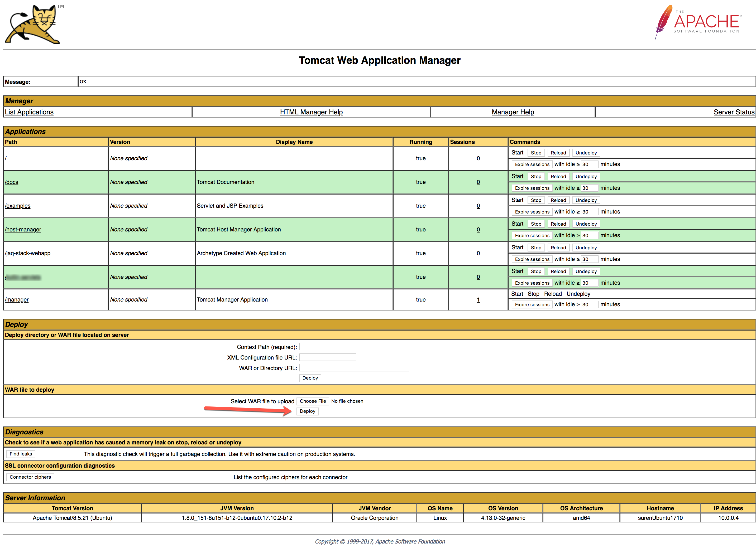This screenshot has width=756, height=548.
Task: Open the List Applications link
Action: 29,112
